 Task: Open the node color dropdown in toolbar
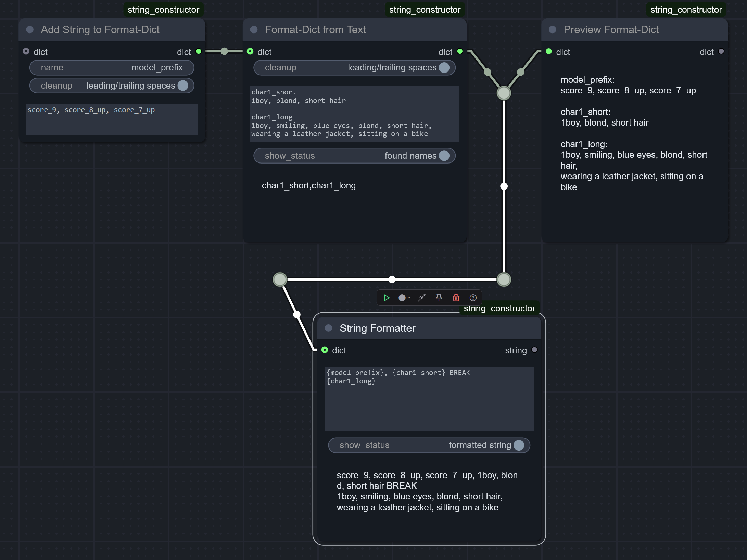click(x=404, y=298)
